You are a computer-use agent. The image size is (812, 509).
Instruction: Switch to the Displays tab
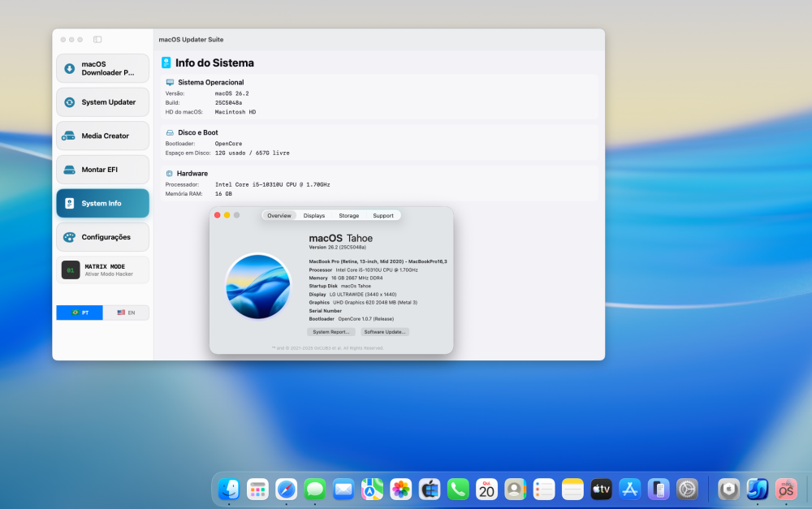coord(313,215)
